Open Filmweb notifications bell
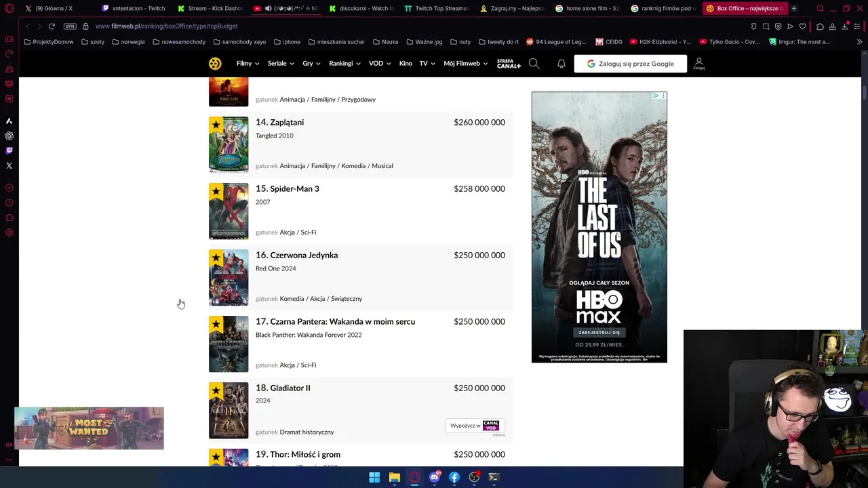The height and width of the screenshot is (488, 868). (x=561, y=64)
